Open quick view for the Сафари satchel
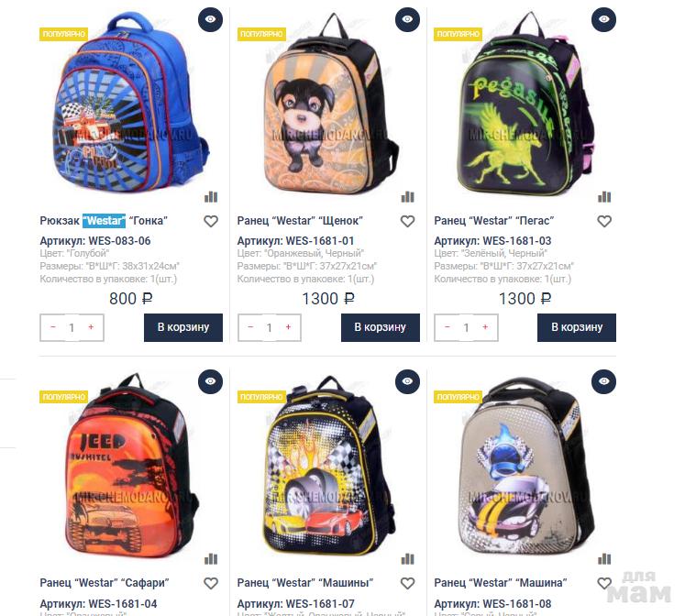Image resolution: width=685 pixels, height=616 pixels. coord(210,381)
